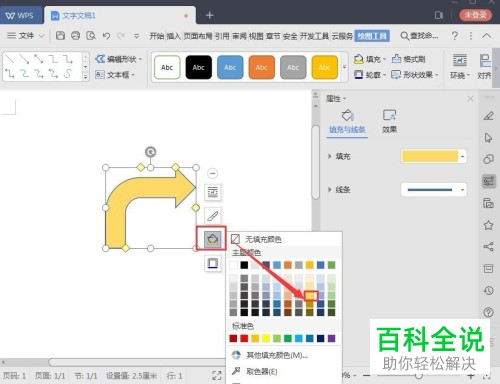The width and height of the screenshot is (500, 384).
Task: Click the floating collapse minus icon
Action: [x=213, y=173]
